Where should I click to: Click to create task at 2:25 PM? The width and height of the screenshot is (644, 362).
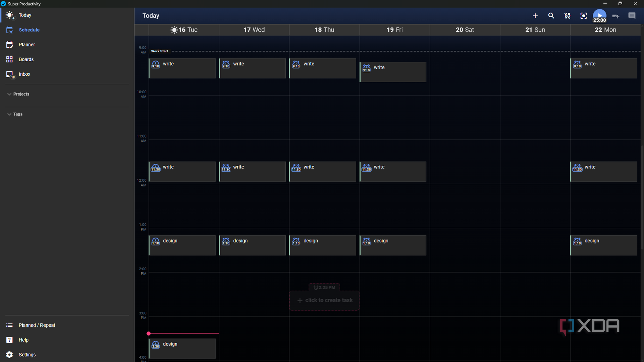coord(324,300)
